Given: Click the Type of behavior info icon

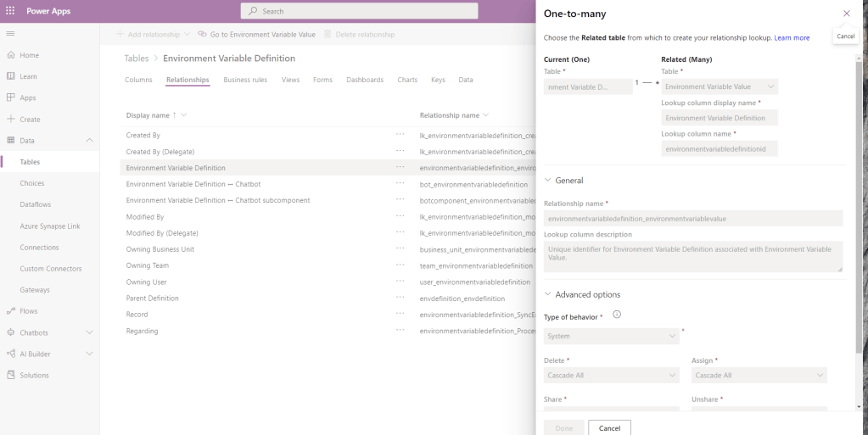Looking at the screenshot, I should 617,315.
